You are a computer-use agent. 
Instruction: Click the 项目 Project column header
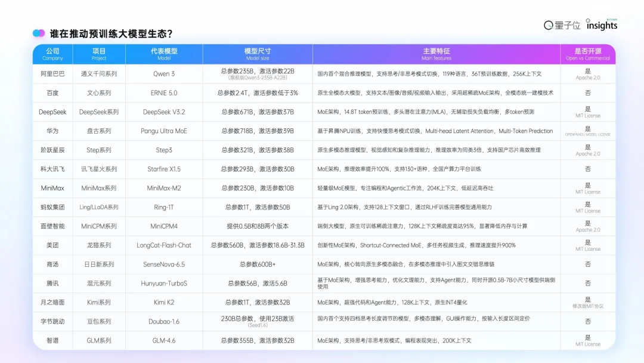click(x=99, y=54)
